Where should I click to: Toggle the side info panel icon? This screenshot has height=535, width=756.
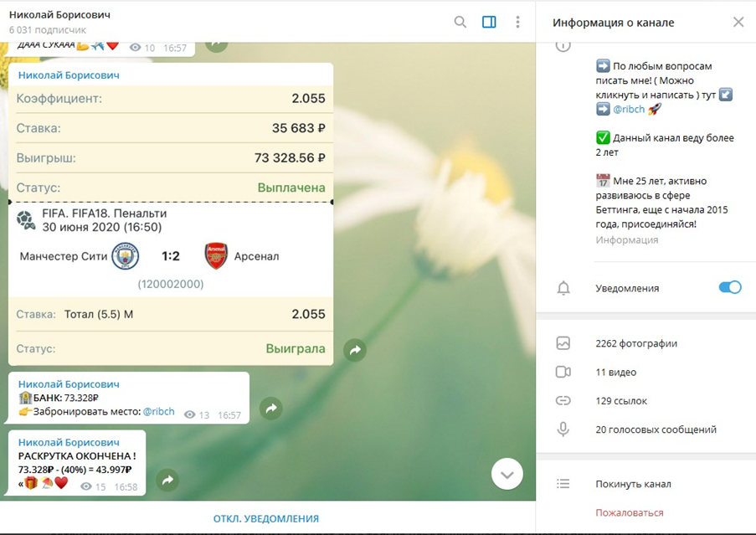489,22
